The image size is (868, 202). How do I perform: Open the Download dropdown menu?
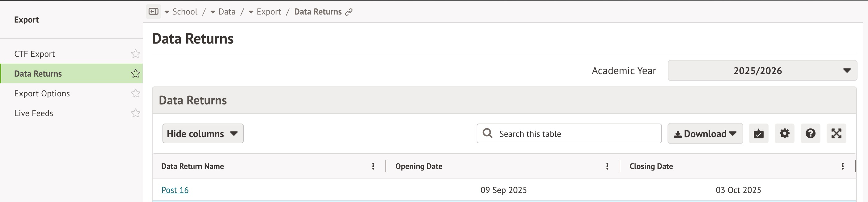point(705,134)
